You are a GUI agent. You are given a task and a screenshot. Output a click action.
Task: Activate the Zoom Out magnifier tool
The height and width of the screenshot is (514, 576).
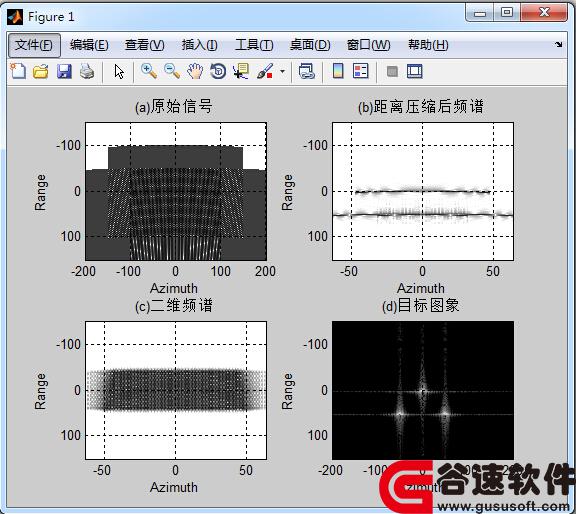(x=172, y=71)
